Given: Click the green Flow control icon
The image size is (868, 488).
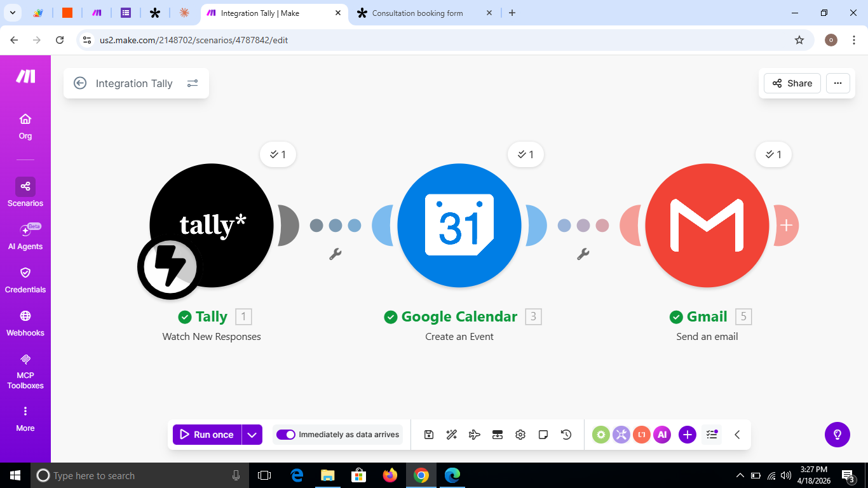Looking at the screenshot, I should point(601,435).
